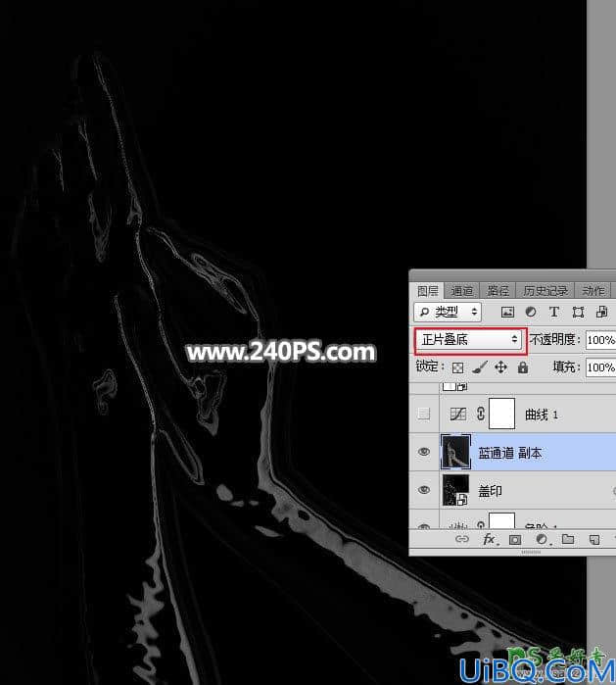
Task: Create a new layer icon
Action: [593, 540]
